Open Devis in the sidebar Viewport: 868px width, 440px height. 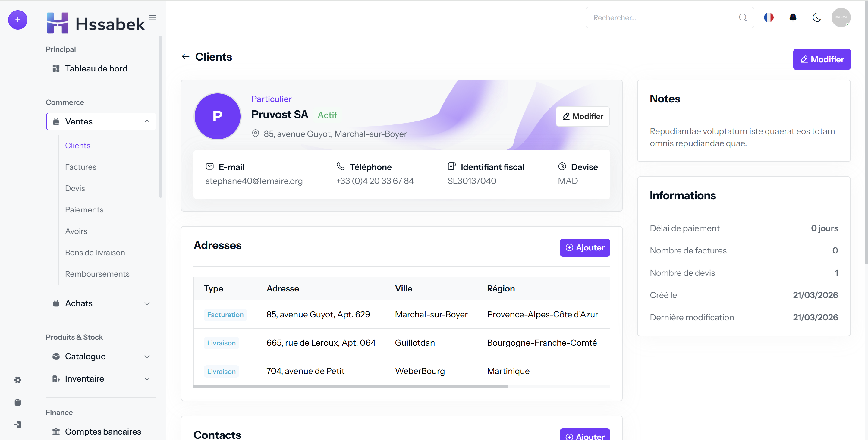[x=75, y=188]
